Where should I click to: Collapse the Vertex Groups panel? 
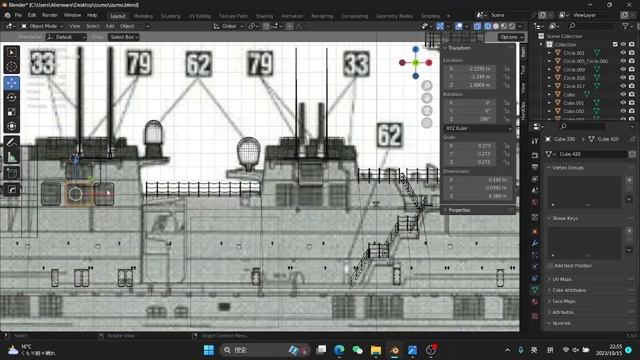point(567,168)
